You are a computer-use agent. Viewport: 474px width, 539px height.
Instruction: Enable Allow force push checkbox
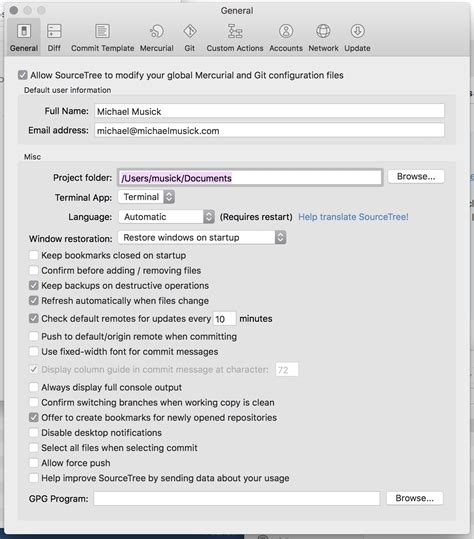coord(34,463)
